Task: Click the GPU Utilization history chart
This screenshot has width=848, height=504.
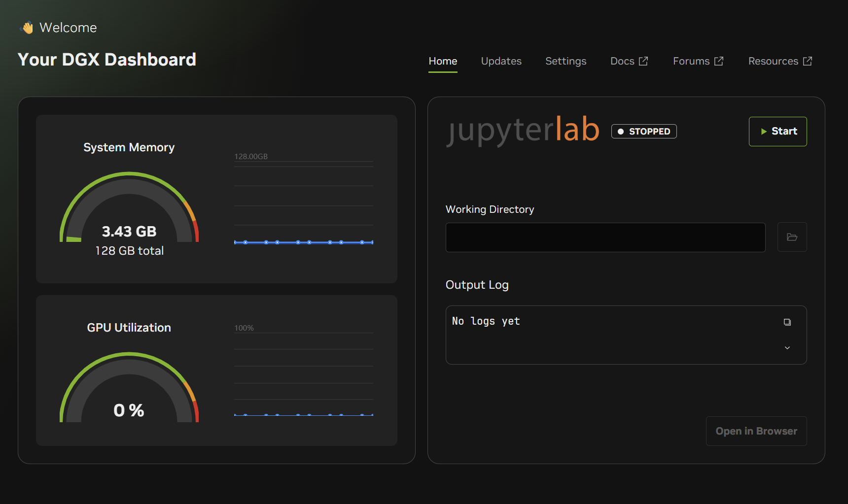Action: click(304, 370)
